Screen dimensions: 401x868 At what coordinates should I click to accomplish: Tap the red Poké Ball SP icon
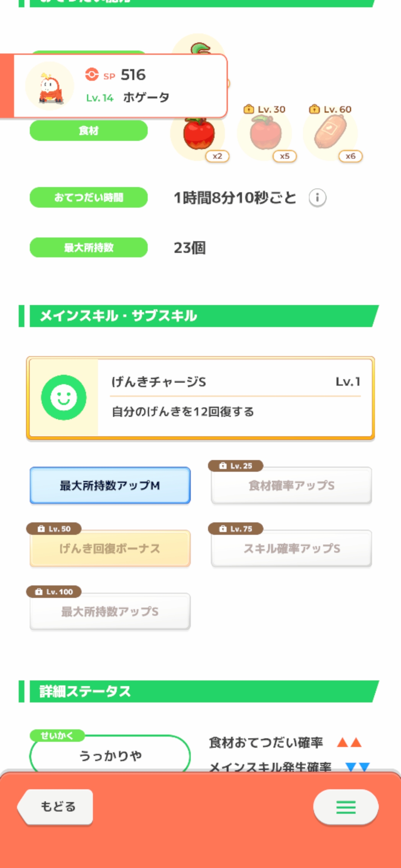click(x=92, y=75)
